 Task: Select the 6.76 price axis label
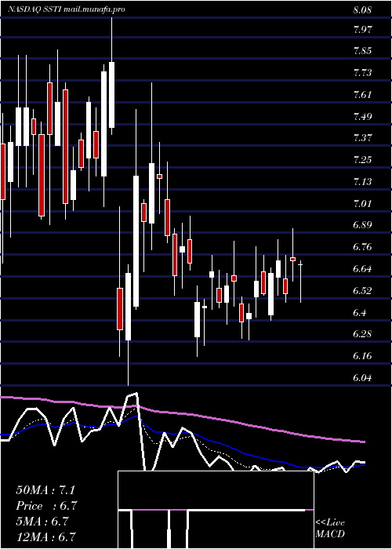(x=362, y=247)
